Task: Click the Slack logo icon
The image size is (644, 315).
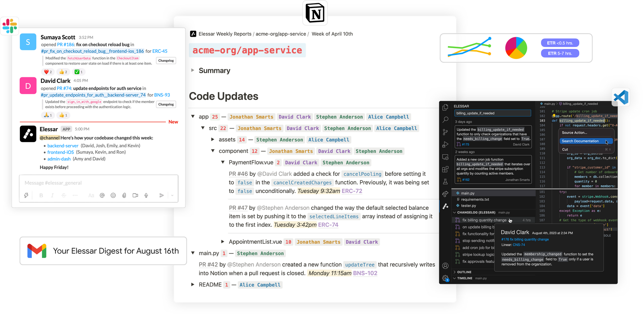Action: (10, 26)
